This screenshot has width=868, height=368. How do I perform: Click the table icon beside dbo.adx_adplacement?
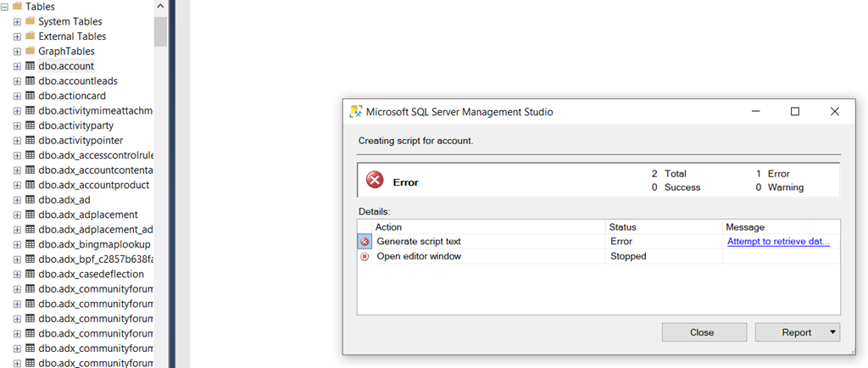31,215
